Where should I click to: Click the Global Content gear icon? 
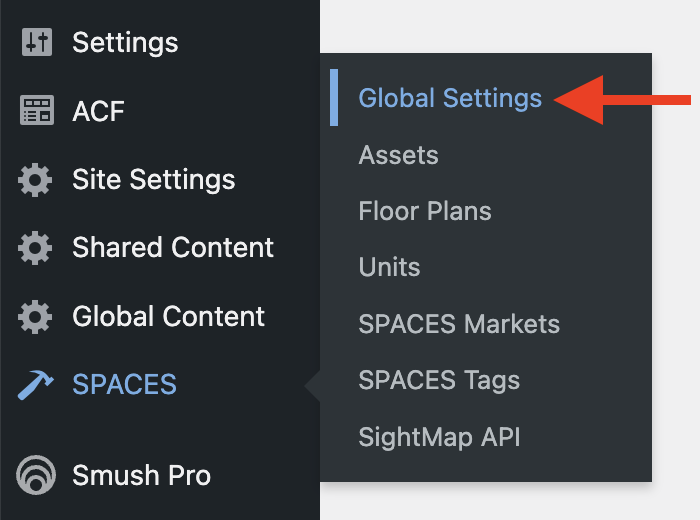click(35, 317)
